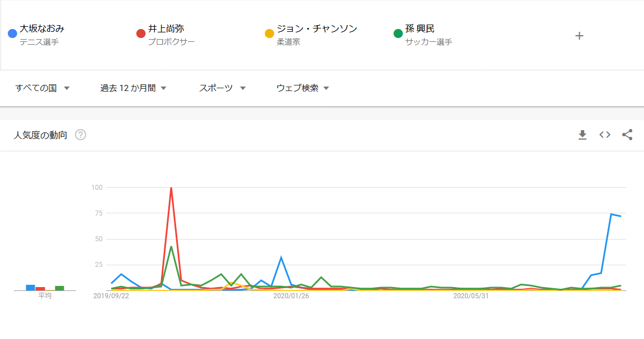Select the 井上尚弥 search term

tap(166, 29)
